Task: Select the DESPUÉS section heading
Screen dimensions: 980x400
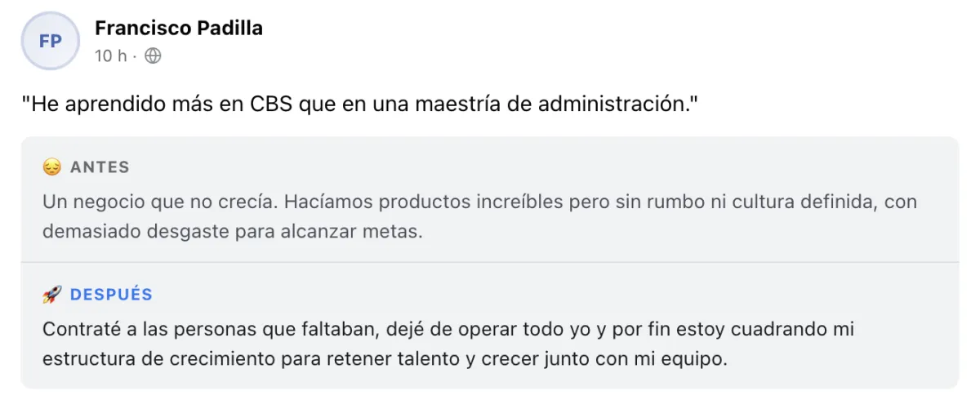Action: [111, 295]
